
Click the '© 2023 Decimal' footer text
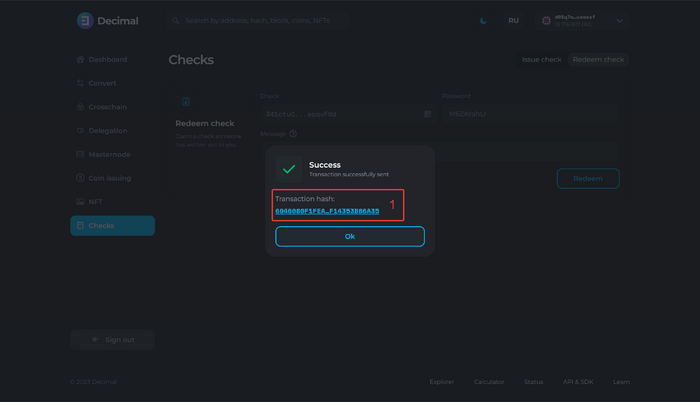93,382
